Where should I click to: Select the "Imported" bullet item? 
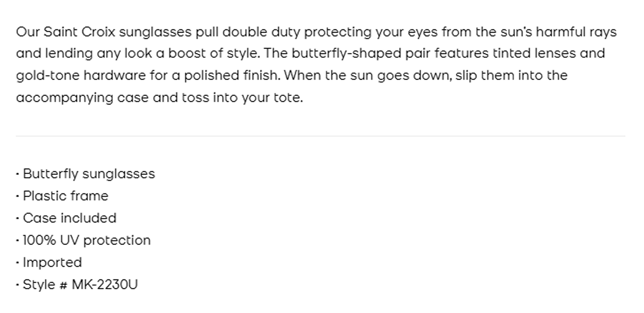click(x=52, y=262)
